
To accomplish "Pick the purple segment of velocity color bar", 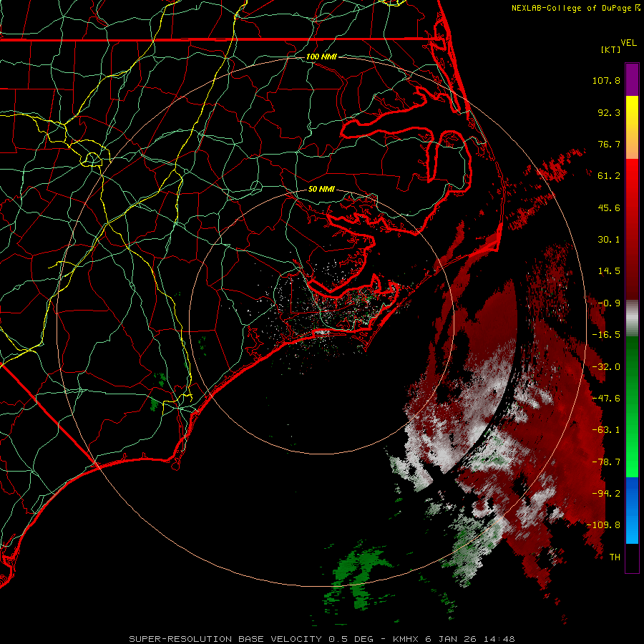I will 632,79.
